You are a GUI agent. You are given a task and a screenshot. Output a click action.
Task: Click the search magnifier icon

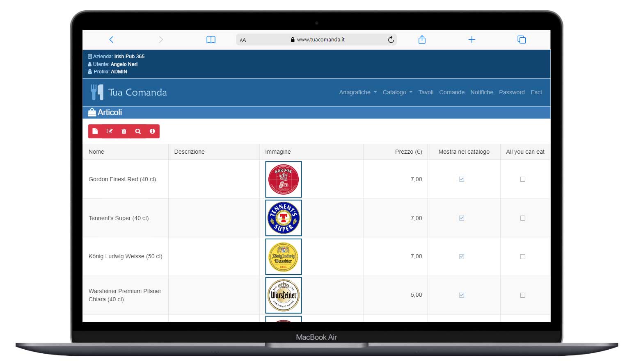(138, 131)
